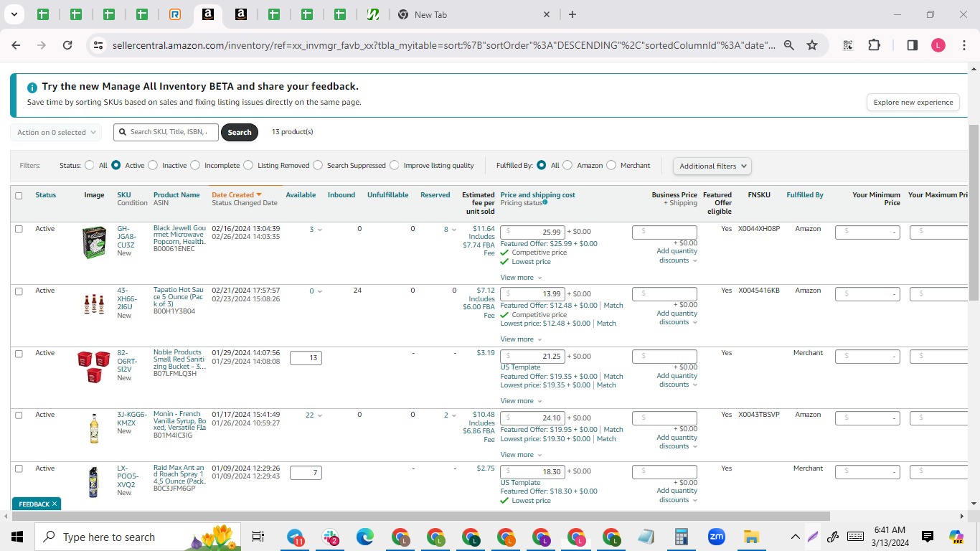980x551 pixels.
Task: Close the New Tab tab
Action: click(547, 14)
